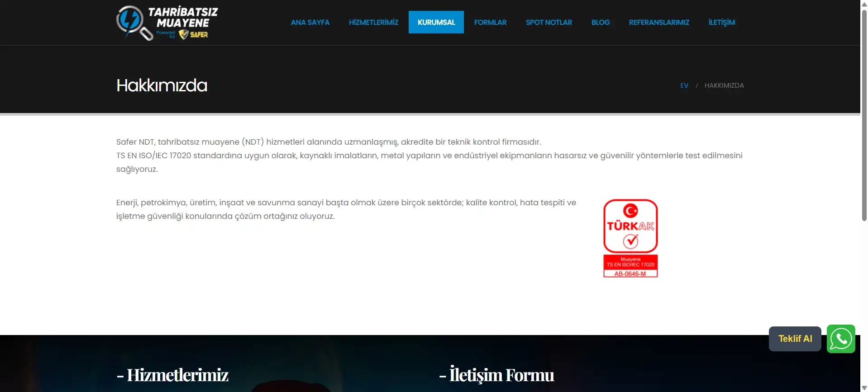
Task: Click the Tahribatsız Muayene logo
Action: click(x=167, y=23)
